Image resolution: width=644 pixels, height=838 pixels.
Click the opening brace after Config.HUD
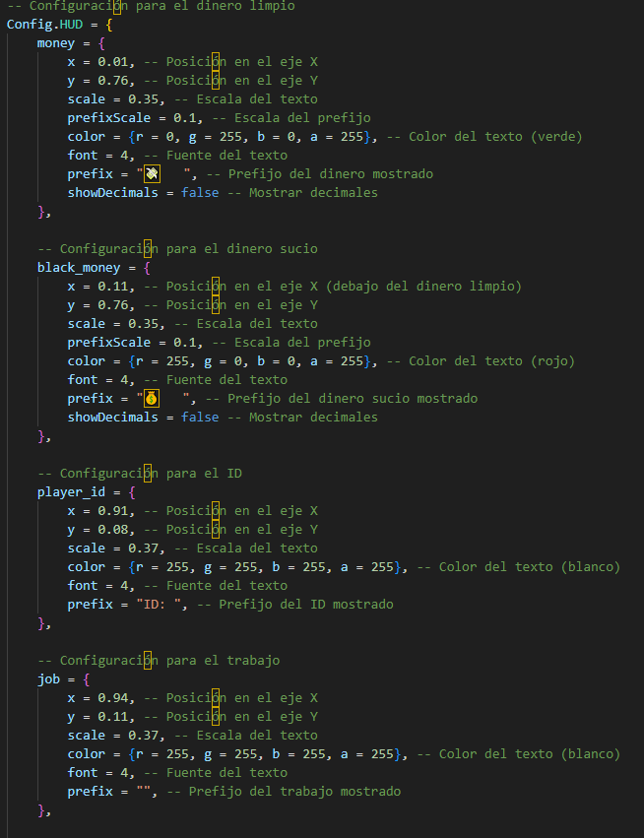pos(109,25)
